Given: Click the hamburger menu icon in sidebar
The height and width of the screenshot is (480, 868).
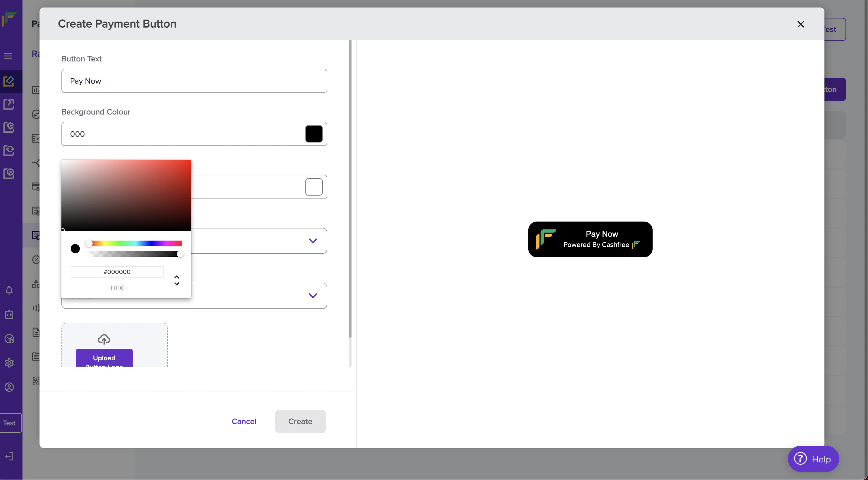Looking at the screenshot, I should coord(8,56).
